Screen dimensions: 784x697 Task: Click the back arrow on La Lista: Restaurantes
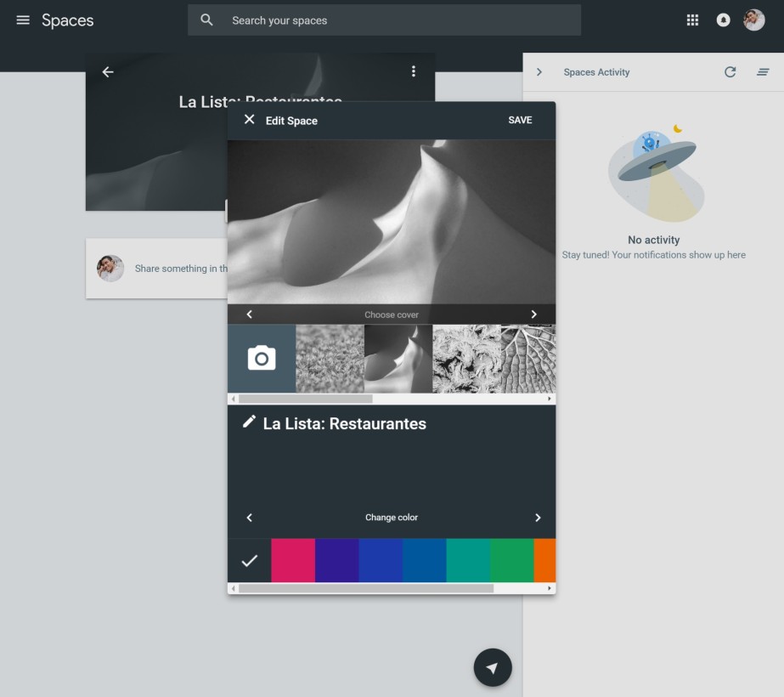pyautogui.click(x=107, y=71)
